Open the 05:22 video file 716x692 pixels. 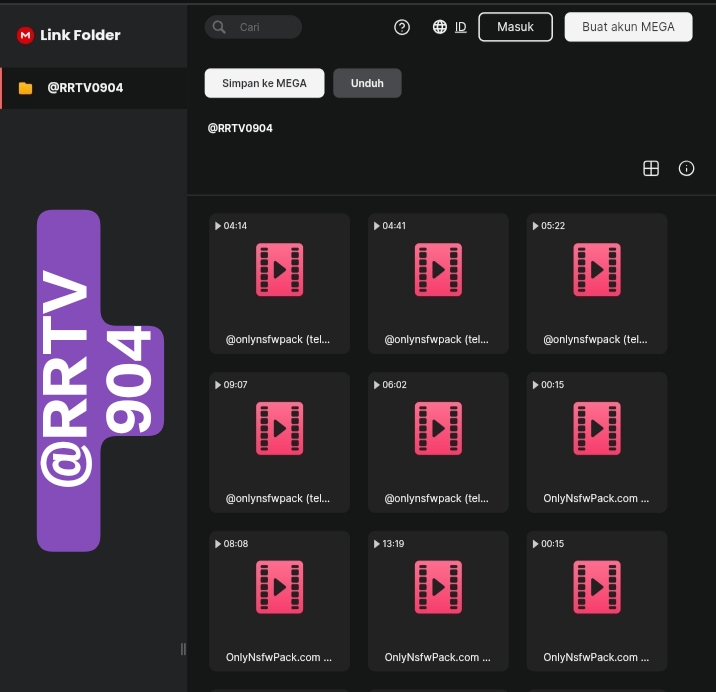tap(597, 284)
